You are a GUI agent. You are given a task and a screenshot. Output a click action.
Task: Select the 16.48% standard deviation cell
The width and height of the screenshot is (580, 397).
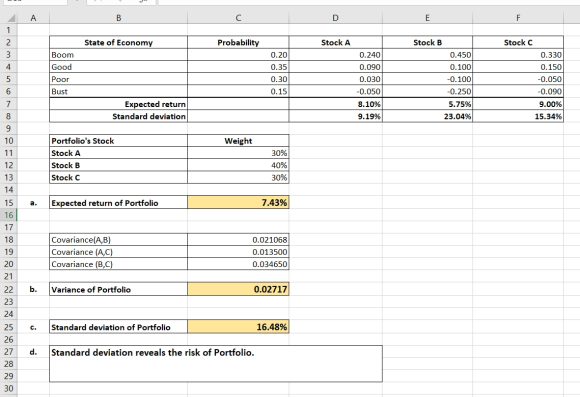coord(238,327)
